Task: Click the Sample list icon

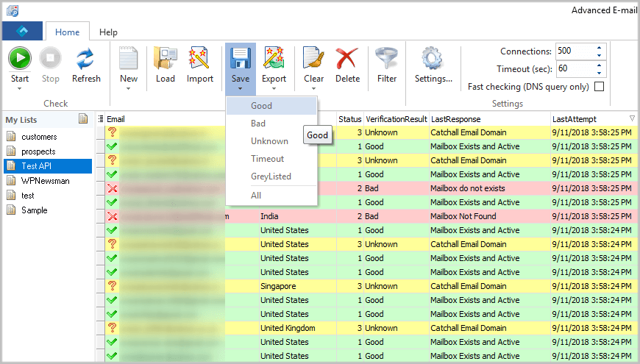Action: 12,210
